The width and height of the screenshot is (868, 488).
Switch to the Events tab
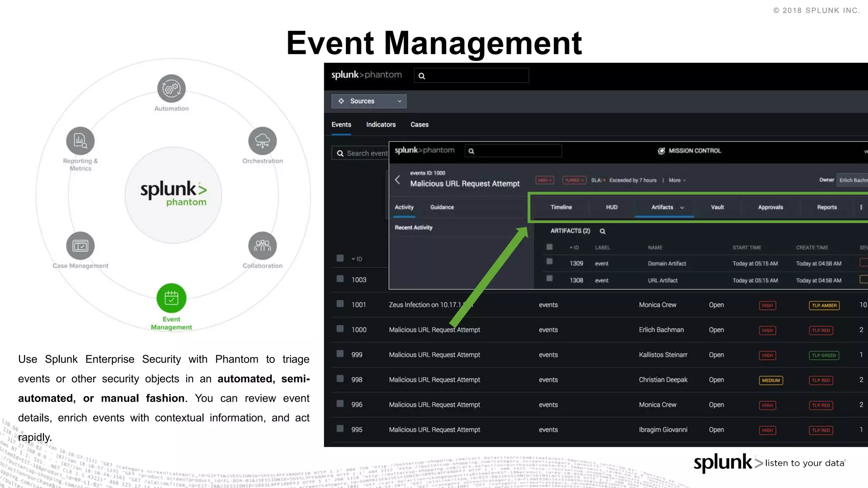click(341, 125)
